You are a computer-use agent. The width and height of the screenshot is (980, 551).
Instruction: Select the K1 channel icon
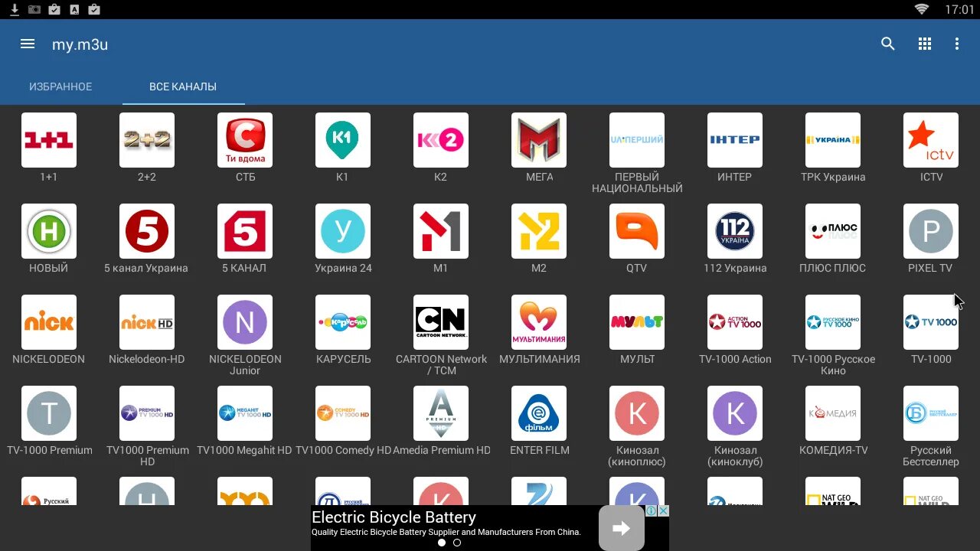click(x=343, y=140)
